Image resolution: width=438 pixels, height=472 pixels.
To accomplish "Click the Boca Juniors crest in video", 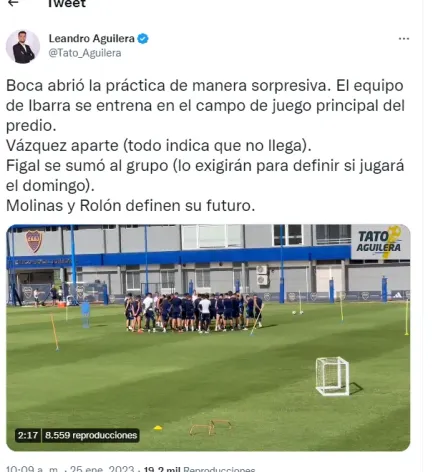I will coord(34,241).
